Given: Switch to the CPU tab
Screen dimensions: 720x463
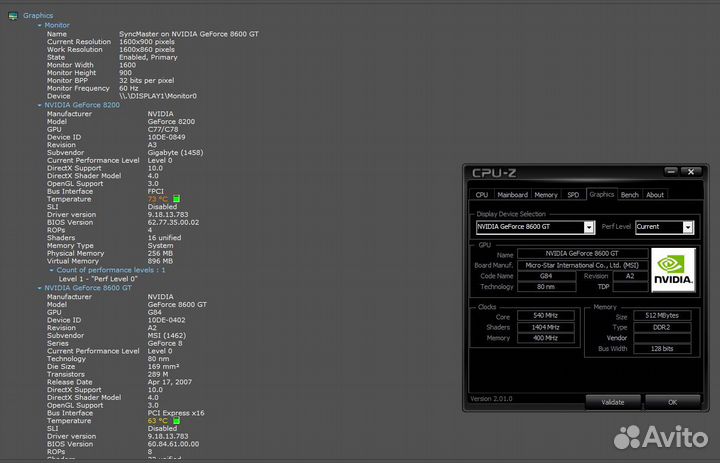Looking at the screenshot, I should click(x=482, y=195).
